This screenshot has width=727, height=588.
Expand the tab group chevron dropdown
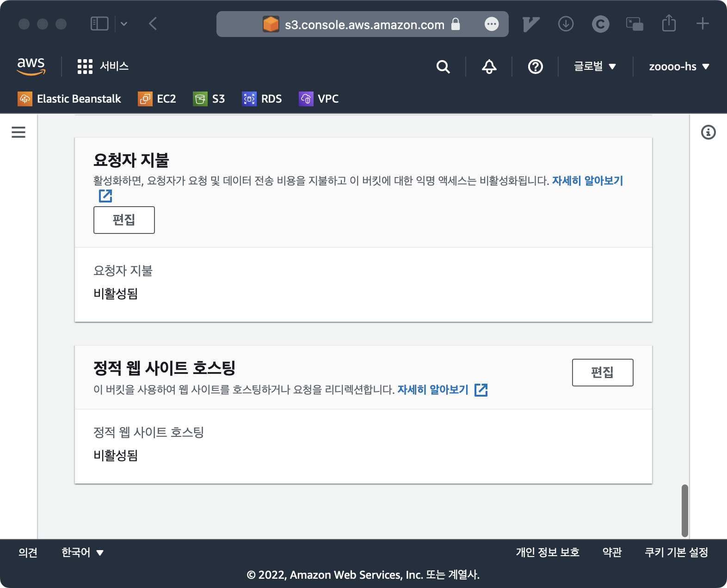tap(124, 24)
